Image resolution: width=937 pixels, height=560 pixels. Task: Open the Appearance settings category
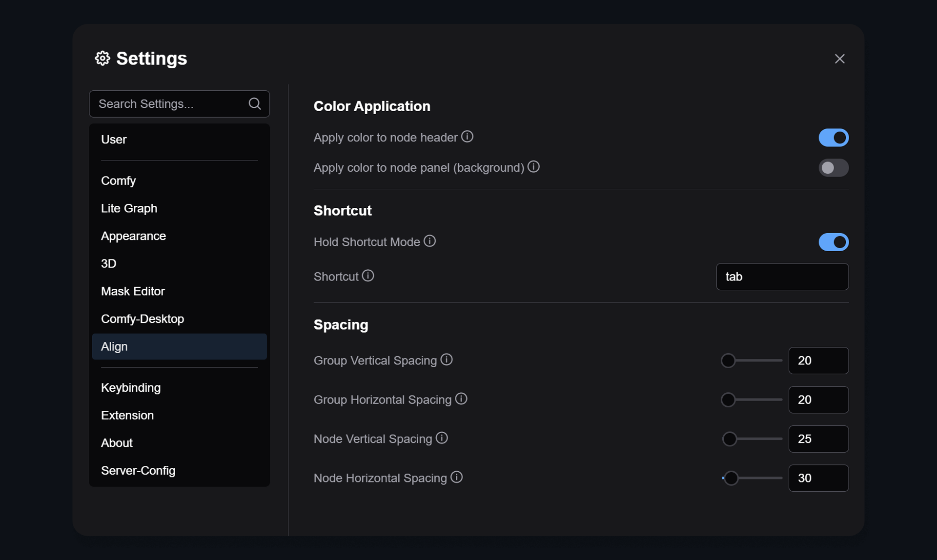pyautogui.click(x=133, y=236)
